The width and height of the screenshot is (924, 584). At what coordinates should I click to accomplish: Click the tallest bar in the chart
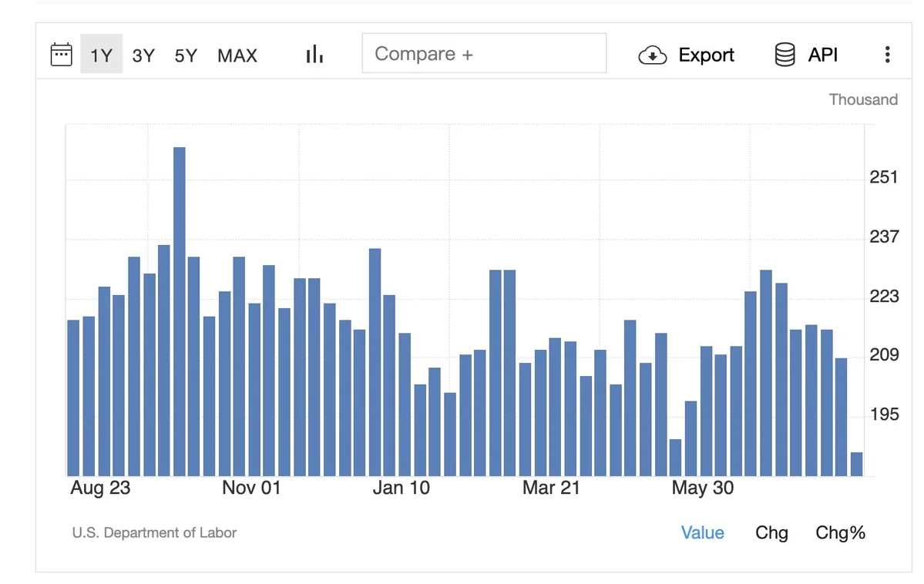179,311
